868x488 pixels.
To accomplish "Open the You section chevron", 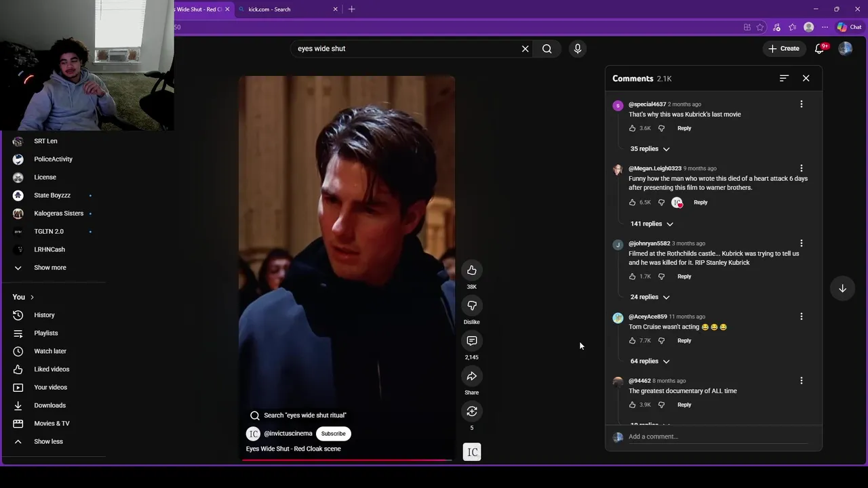I will coord(32,297).
